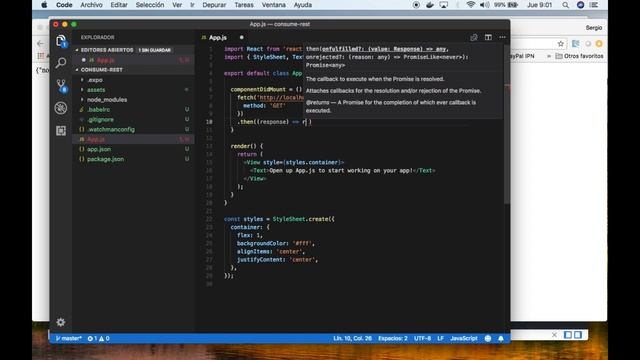This screenshot has height=360, width=640.
Task: Click the Siri icon in menu bar
Action: coord(580,5)
